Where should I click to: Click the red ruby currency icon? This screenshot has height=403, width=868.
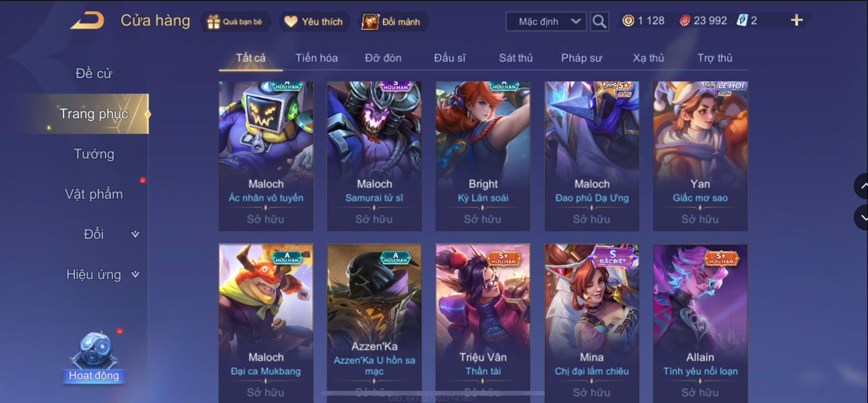[684, 21]
